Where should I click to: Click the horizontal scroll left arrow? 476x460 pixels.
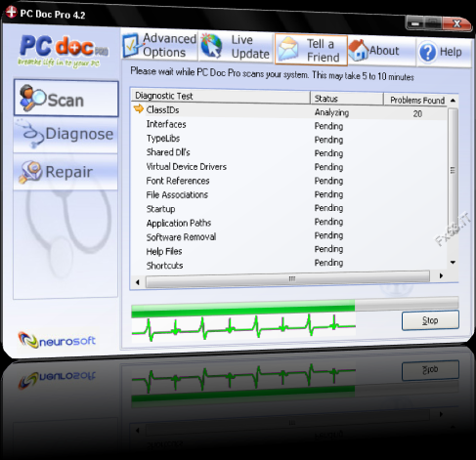click(x=138, y=282)
